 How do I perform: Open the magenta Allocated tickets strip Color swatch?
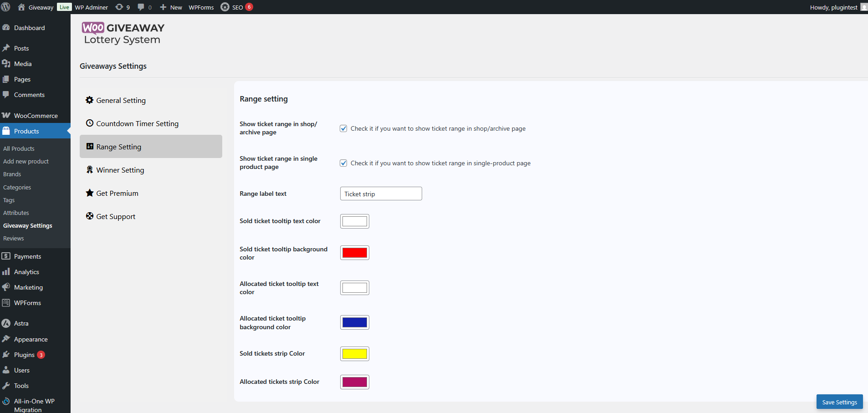click(x=355, y=382)
